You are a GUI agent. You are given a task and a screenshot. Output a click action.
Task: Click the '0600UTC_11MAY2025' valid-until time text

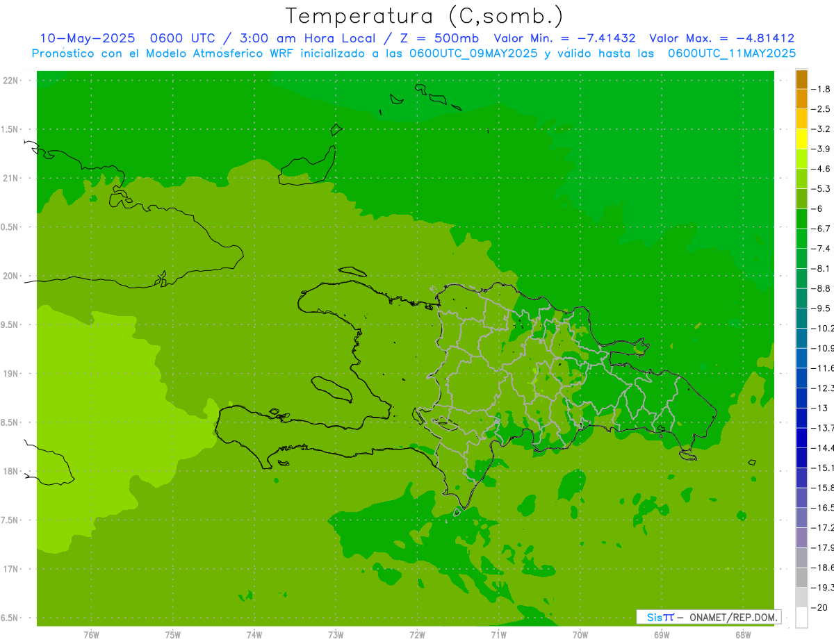tap(732, 53)
